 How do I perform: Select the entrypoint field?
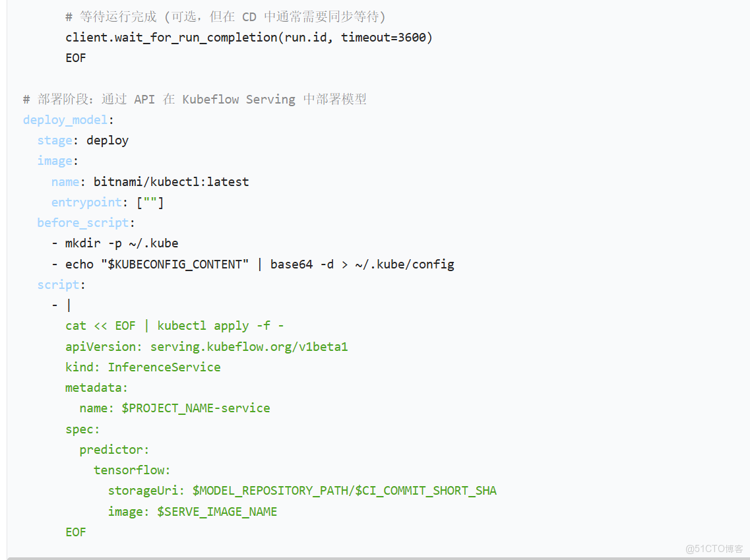(86, 202)
